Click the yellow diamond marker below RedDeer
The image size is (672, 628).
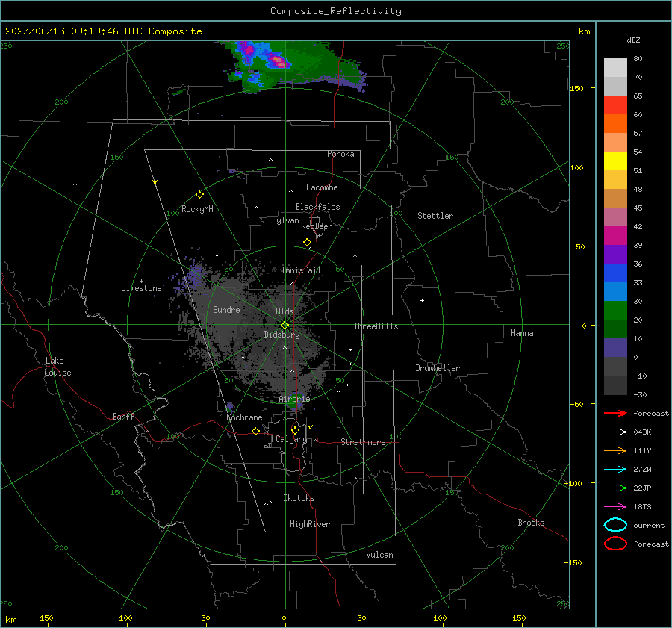(x=307, y=243)
